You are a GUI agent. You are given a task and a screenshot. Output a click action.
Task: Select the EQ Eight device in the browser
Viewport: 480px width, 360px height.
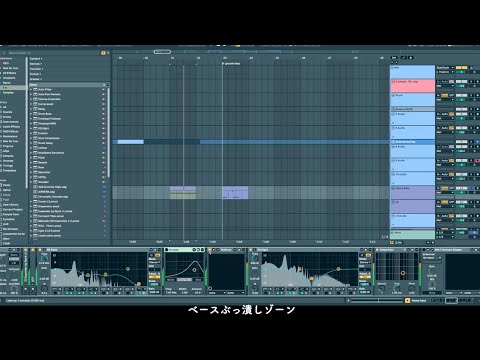point(43,128)
